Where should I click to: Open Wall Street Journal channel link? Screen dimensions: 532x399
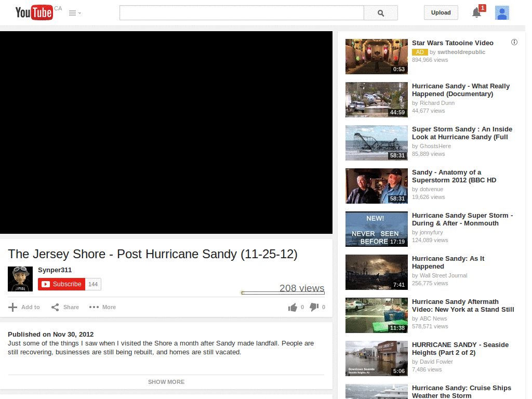[444, 275]
